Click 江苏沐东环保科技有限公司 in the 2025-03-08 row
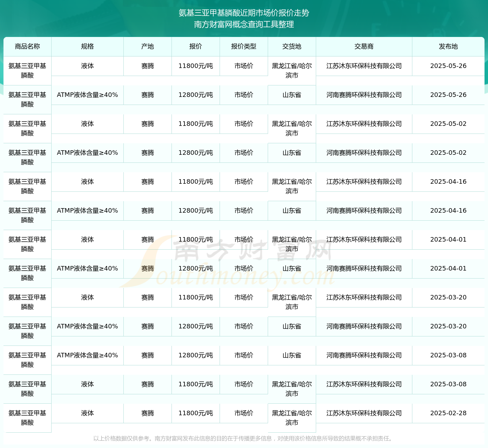The height and width of the screenshot is (448, 488). [x=364, y=384]
